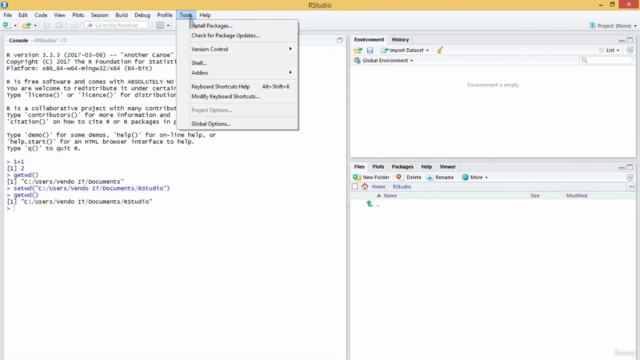Open the File menu
Screen dimensions: 640x360
point(8,15)
